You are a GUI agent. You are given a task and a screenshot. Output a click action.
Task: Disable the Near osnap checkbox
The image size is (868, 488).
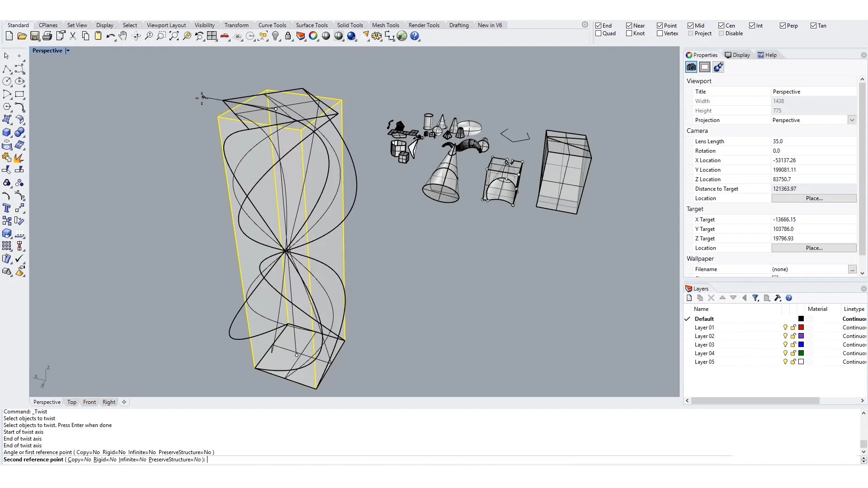(x=629, y=26)
